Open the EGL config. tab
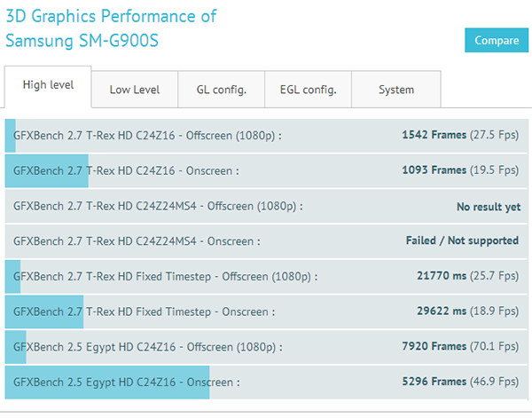This screenshot has height=418, width=532. click(308, 90)
